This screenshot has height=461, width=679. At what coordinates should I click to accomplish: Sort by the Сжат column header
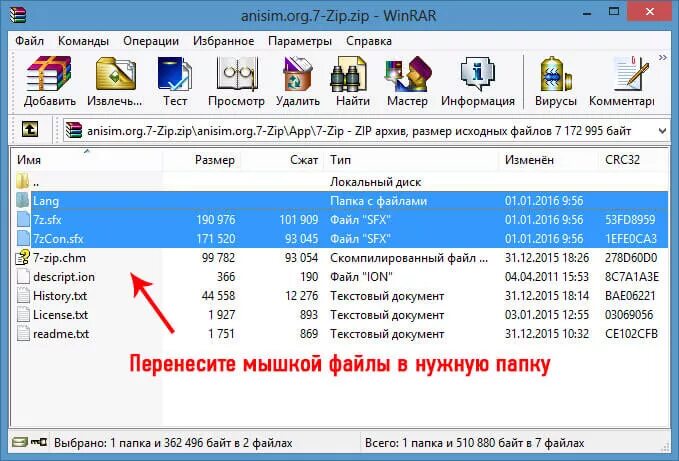[x=282, y=160]
